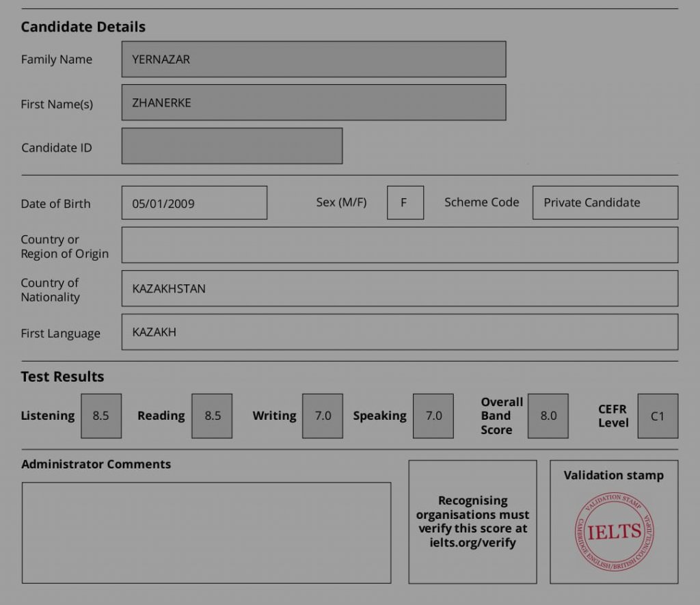Select the First Name(s) field with ZHANERKE
700x605 pixels.
click(x=314, y=103)
